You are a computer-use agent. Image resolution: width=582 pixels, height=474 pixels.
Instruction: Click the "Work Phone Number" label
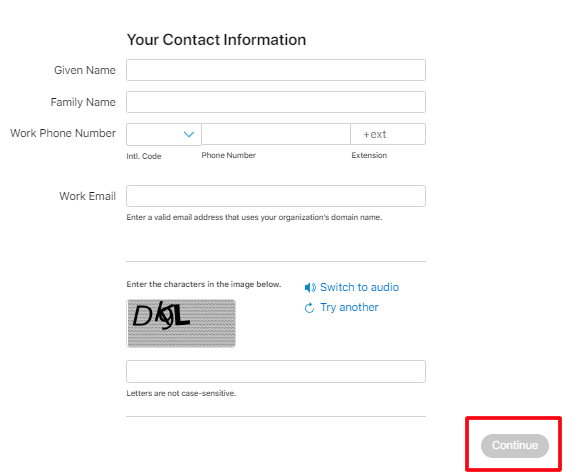(63, 133)
